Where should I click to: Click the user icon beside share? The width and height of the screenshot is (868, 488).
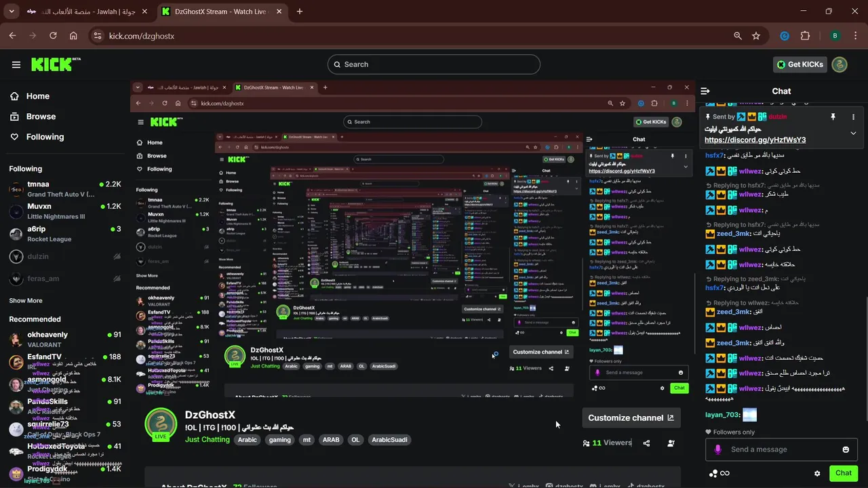coord(671,443)
